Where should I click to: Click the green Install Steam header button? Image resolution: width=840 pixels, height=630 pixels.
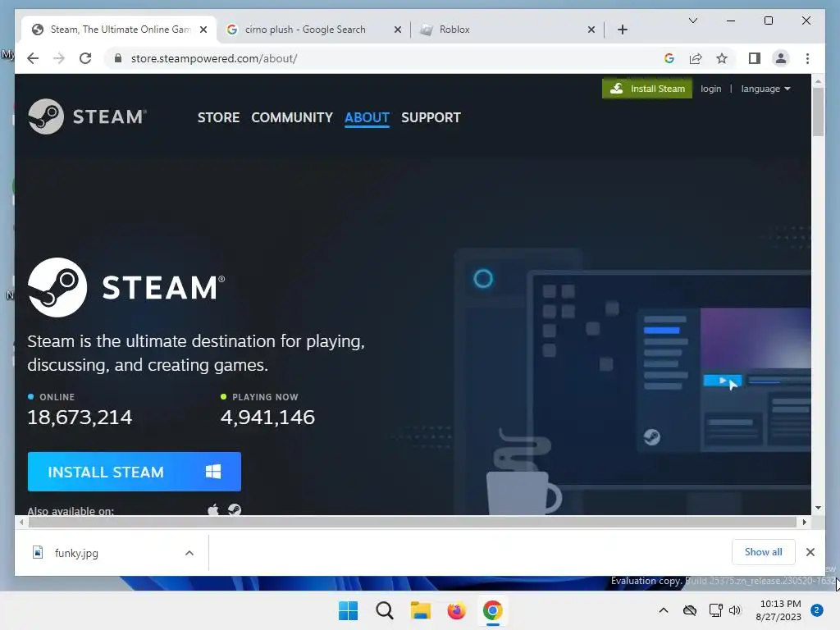(x=646, y=89)
